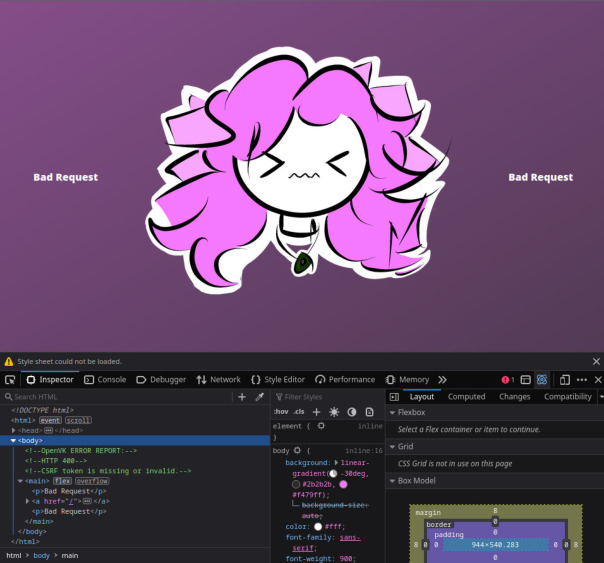Switch to the Performance tab
The height and width of the screenshot is (563, 604).
[x=345, y=380]
